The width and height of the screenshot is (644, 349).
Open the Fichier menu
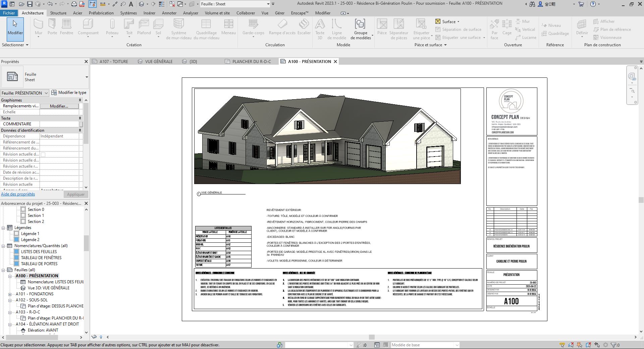pos(9,13)
